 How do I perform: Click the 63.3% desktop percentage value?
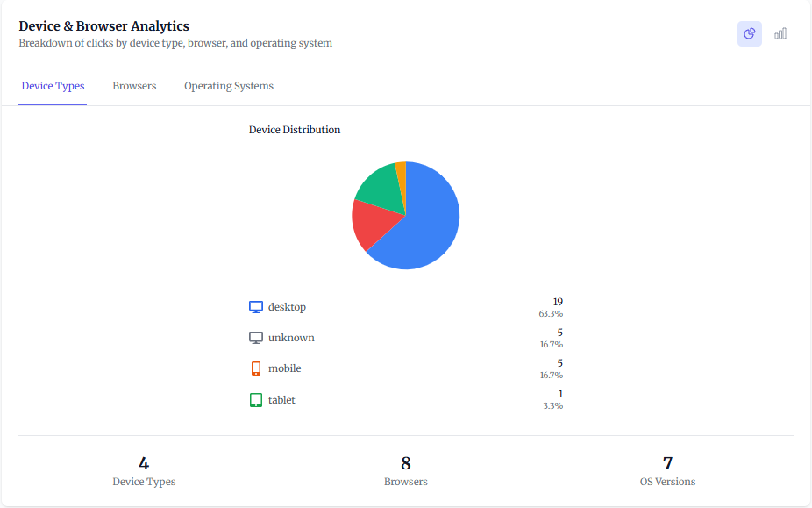[552, 313]
